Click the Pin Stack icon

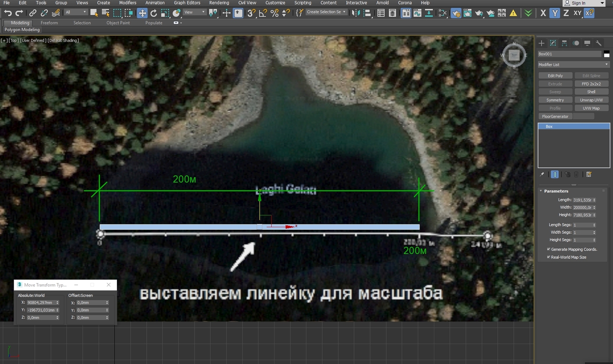(542, 174)
